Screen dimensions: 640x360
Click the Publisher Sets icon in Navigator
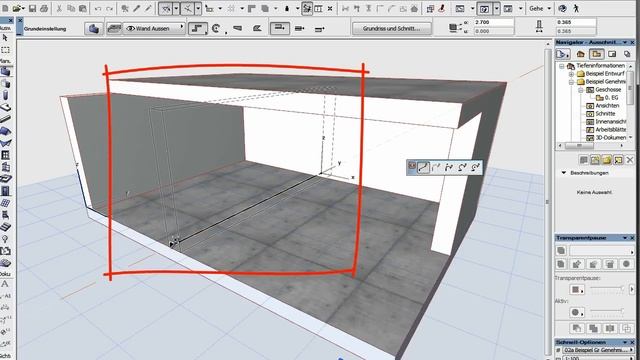627,54
